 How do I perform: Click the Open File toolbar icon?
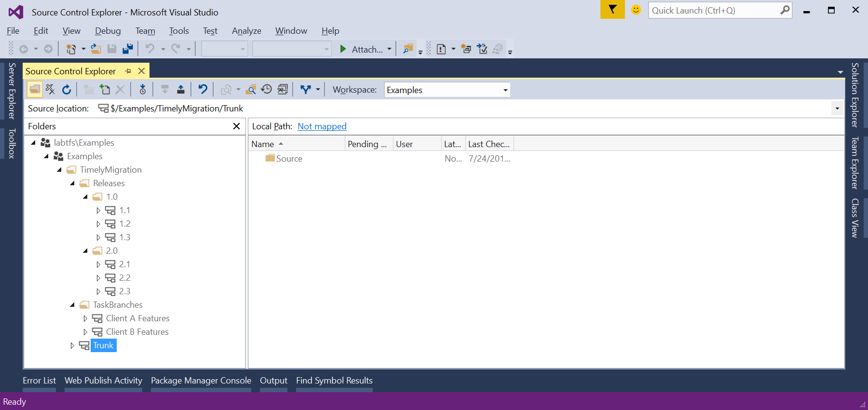pyautogui.click(x=96, y=49)
